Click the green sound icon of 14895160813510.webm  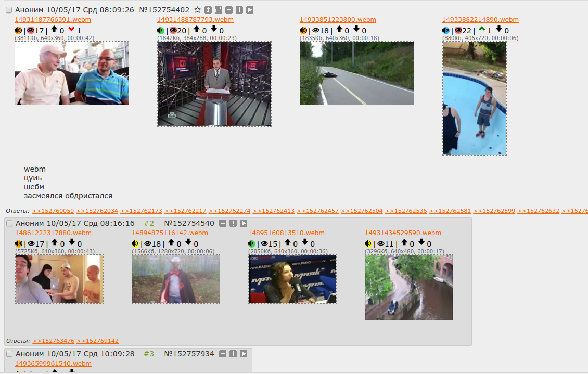(x=252, y=243)
